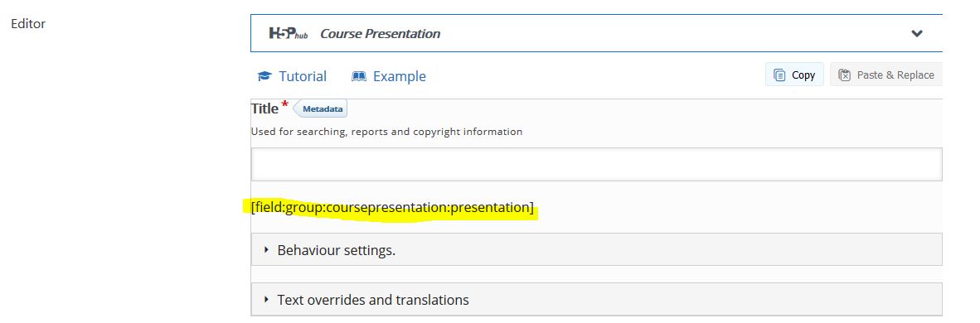Open the Tutorial link
The width and height of the screenshot is (980, 323).
tap(292, 76)
